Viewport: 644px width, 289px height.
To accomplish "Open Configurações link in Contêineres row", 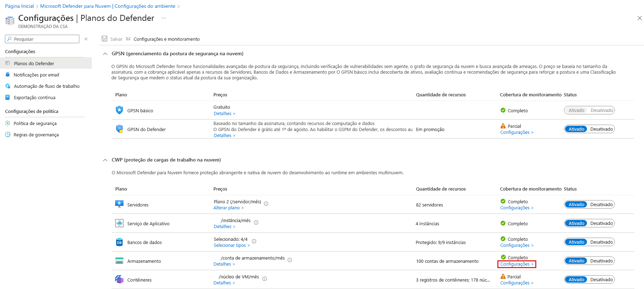I will (517, 283).
